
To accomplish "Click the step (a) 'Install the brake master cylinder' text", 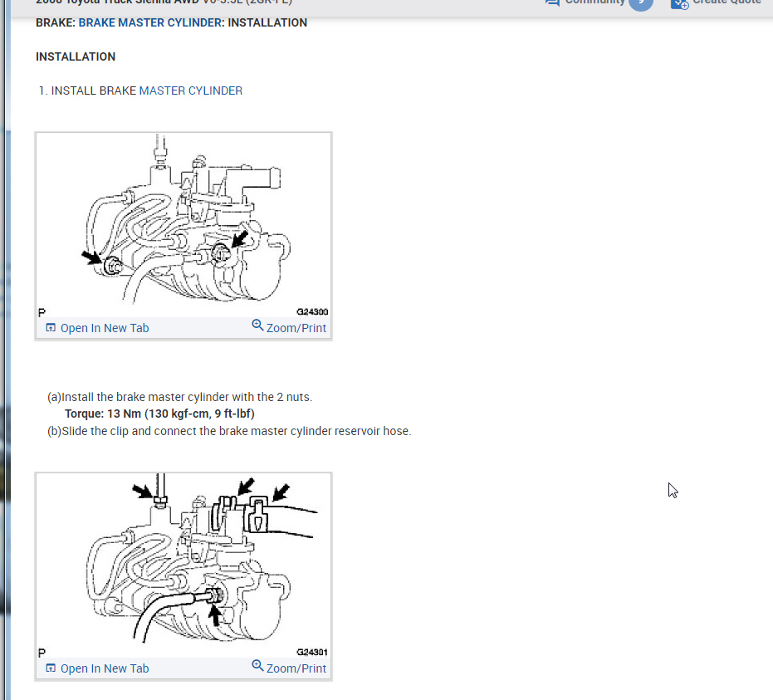I will point(180,397).
